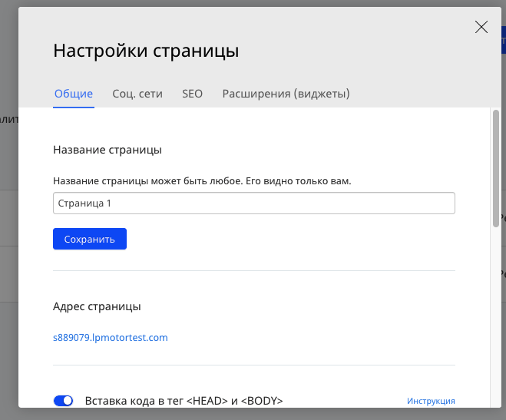Click the dialog's vertical scrollbar thumb
This screenshot has height=420, width=506.
point(495,169)
